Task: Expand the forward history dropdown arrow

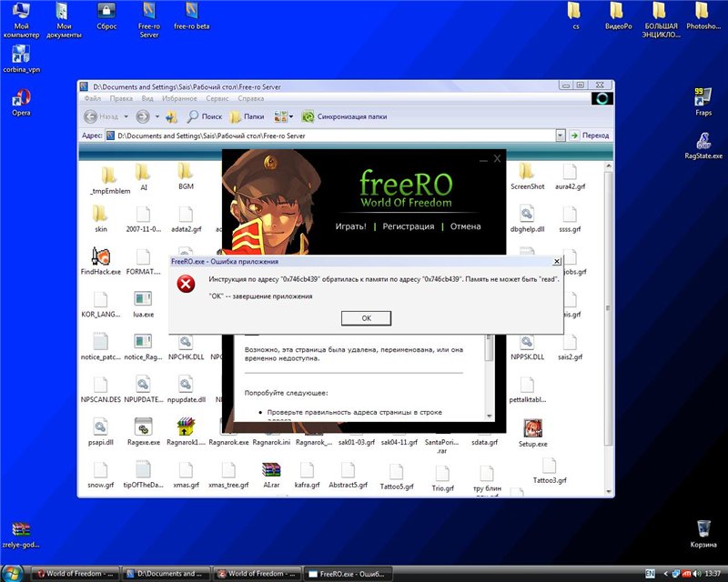Action: click(x=157, y=116)
